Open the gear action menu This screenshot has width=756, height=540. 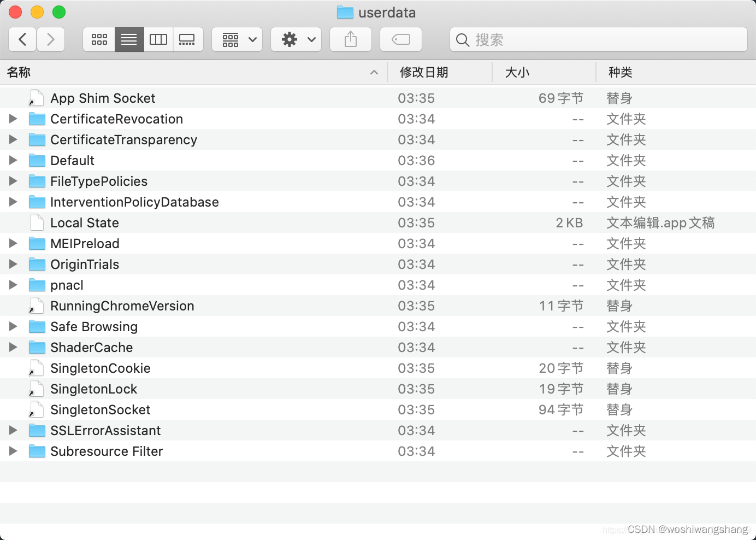point(296,39)
